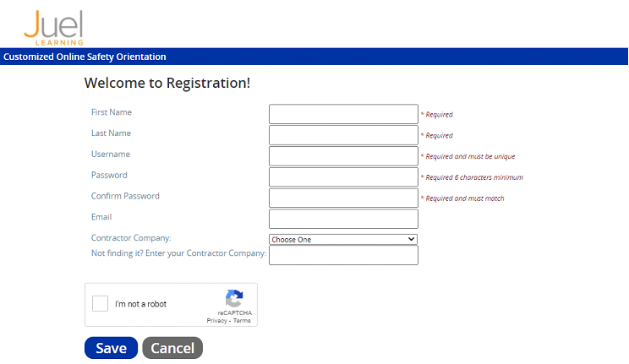Click the reCAPTCHA logo icon
The image size is (629, 364).
point(234,298)
